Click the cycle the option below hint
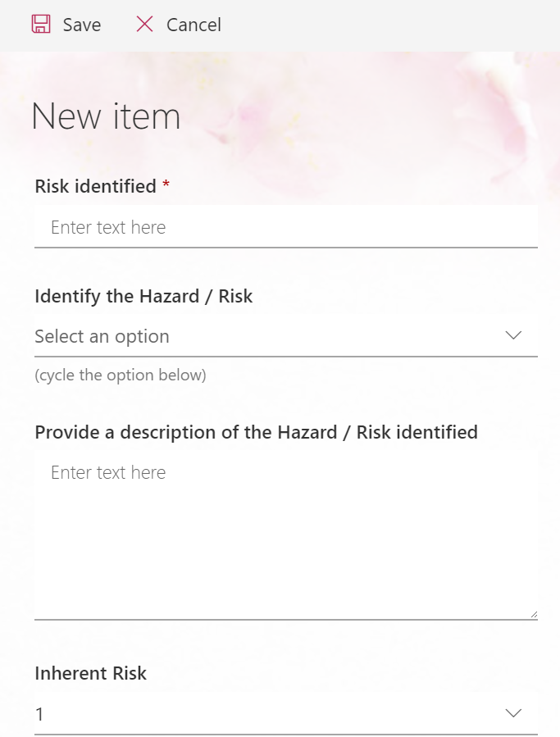The image size is (560, 737). (x=120, y=375)
